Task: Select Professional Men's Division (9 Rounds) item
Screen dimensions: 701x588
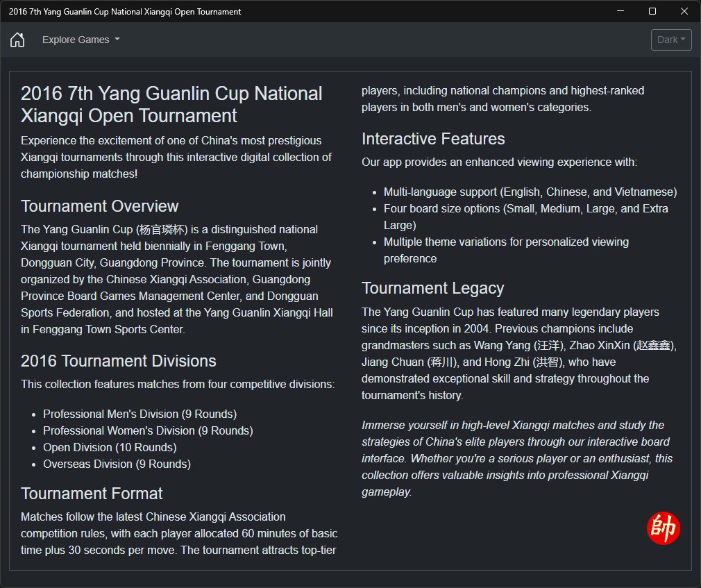Action: tap(140, 414)
